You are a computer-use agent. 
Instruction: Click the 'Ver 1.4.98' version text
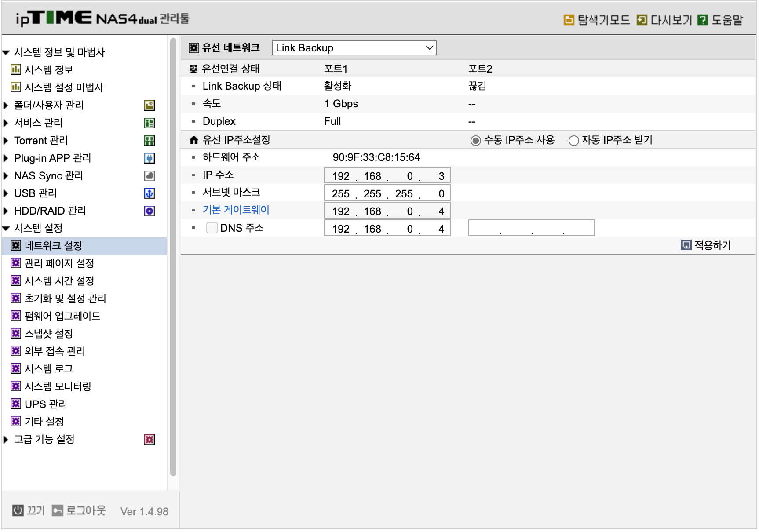tap(144, 511)
